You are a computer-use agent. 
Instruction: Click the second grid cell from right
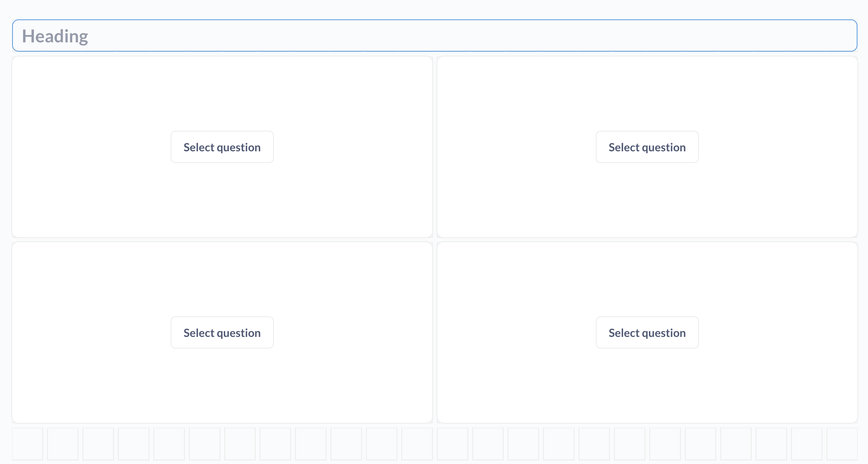(x=807, y=444)
